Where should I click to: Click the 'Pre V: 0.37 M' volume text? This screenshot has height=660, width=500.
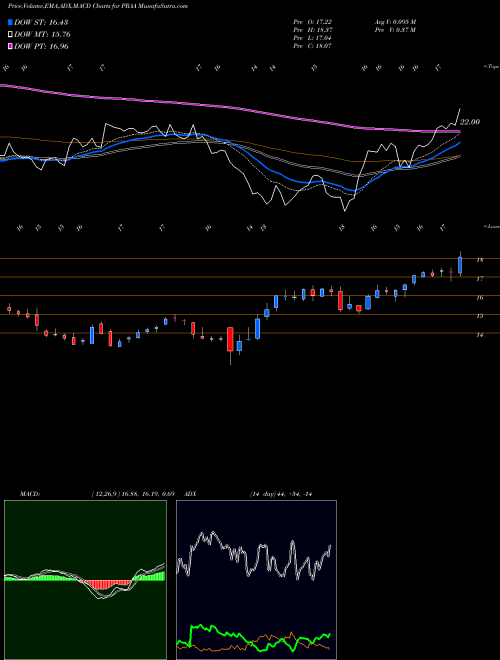tap(395, 30)
